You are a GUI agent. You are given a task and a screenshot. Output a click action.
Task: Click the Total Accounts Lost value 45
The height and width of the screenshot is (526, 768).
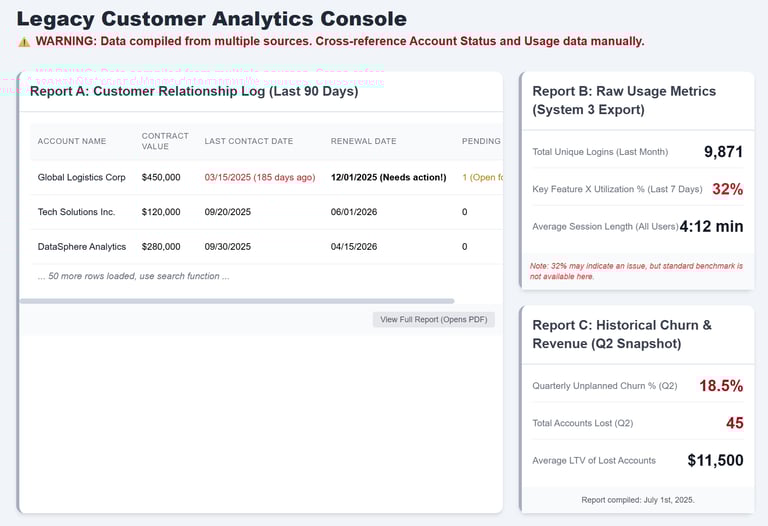(734, 423)
